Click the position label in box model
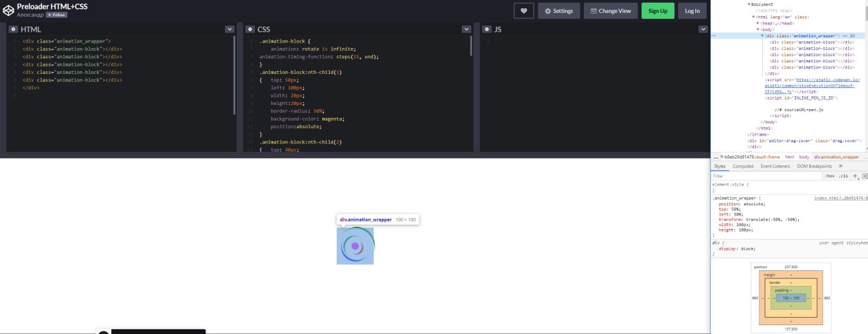 click(761, 267)
